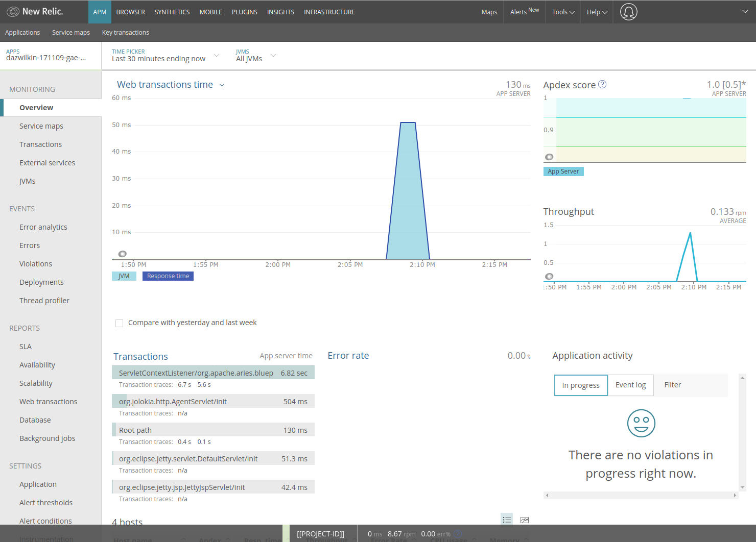Image resolution: width=756 pixels, height=542 pixels.
Task: Open the Availability report
Action: (x=37, y=365)
